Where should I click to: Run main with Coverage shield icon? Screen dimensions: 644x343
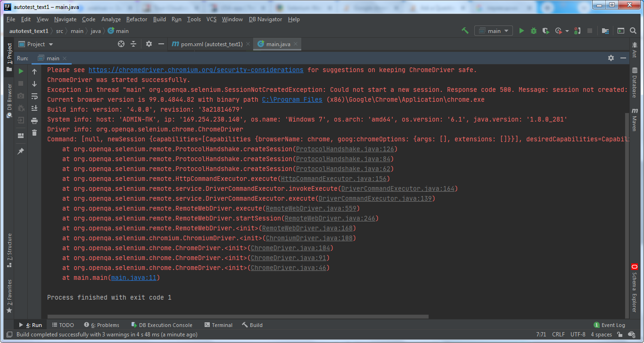pyautogui.click(x=546, y=31)
